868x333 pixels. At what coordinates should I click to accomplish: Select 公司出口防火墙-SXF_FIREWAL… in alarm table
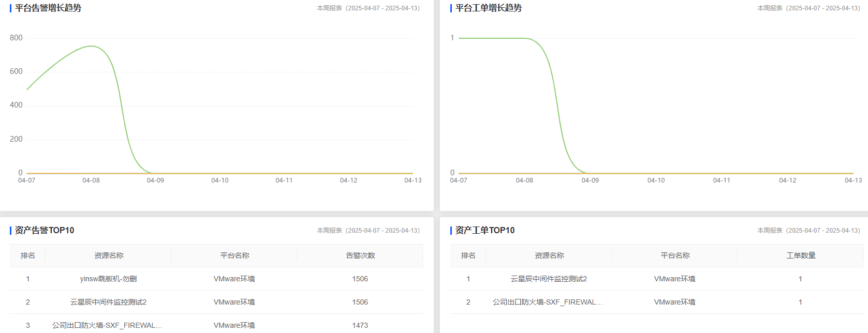pyautogui.click(x=107, y=325)
